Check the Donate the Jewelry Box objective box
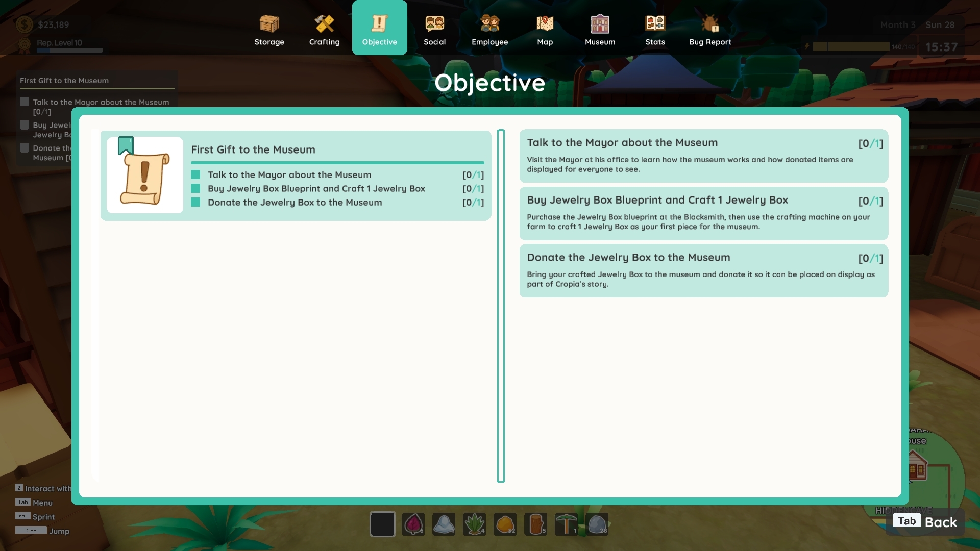 pos(195,202)
